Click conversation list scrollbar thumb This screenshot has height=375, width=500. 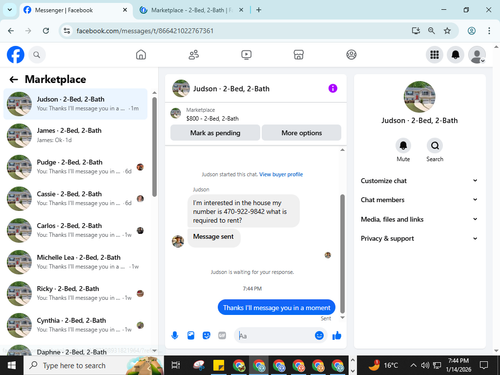[154, 147]
